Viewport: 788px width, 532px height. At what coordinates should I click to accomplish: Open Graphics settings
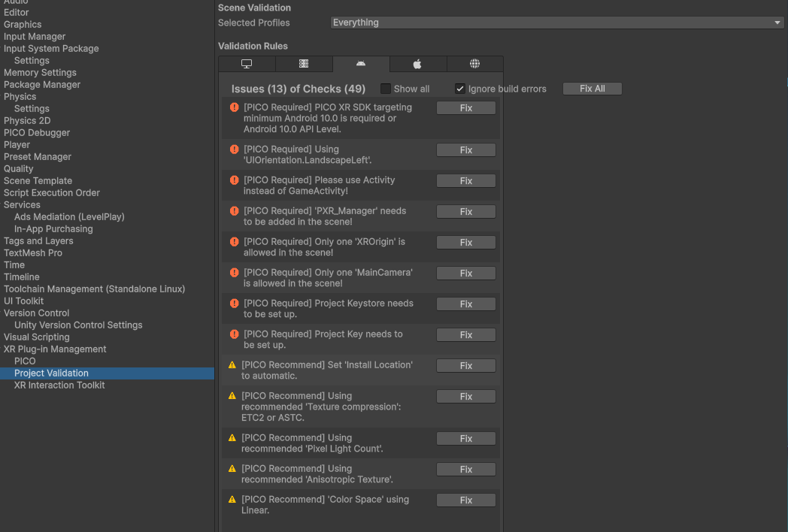pyautogui.click(x=23, y=25)
